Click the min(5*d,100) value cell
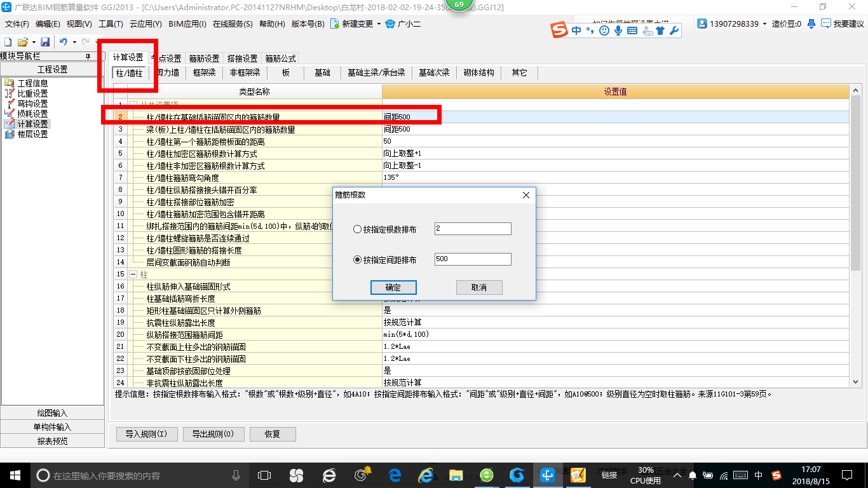 [615, 335]
